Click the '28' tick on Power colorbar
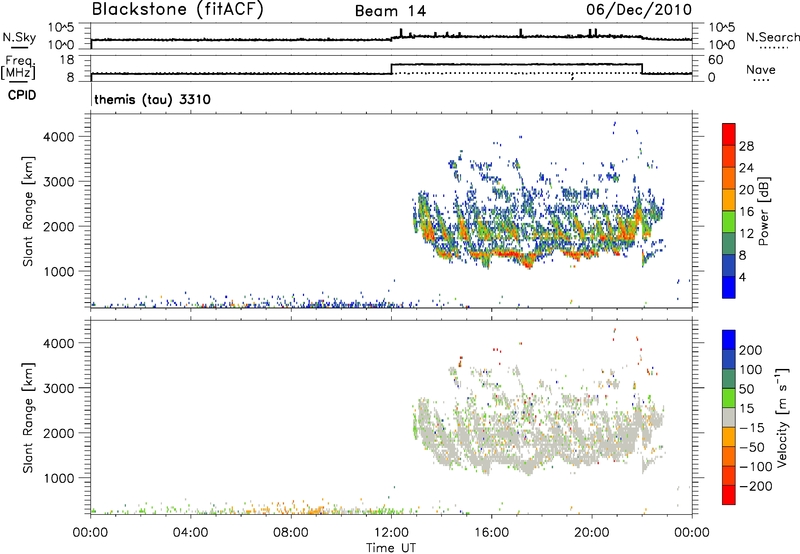This screenshot has width=800, height=554. pos(746,146)
